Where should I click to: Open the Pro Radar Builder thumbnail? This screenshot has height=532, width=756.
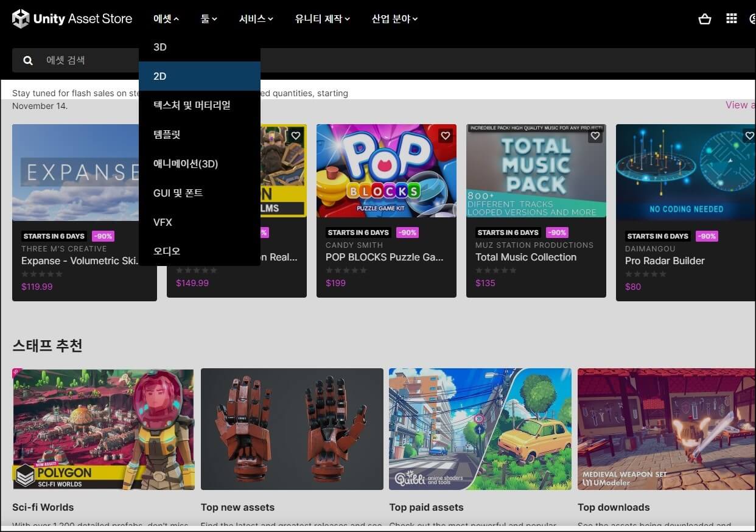(x=686, y=173)
